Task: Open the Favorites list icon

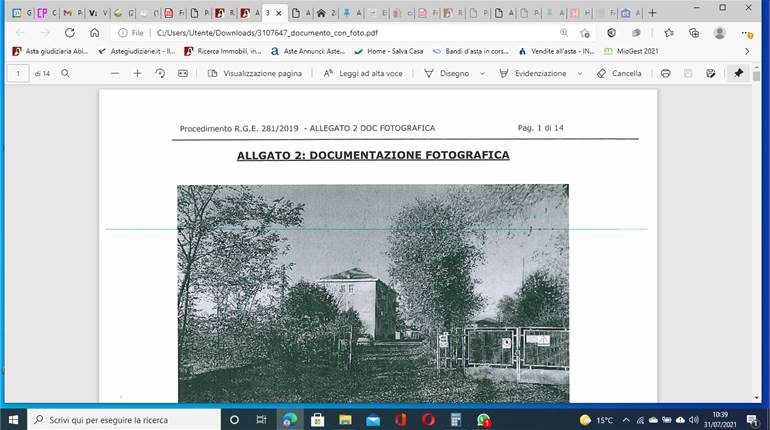Action: [669, 33]
